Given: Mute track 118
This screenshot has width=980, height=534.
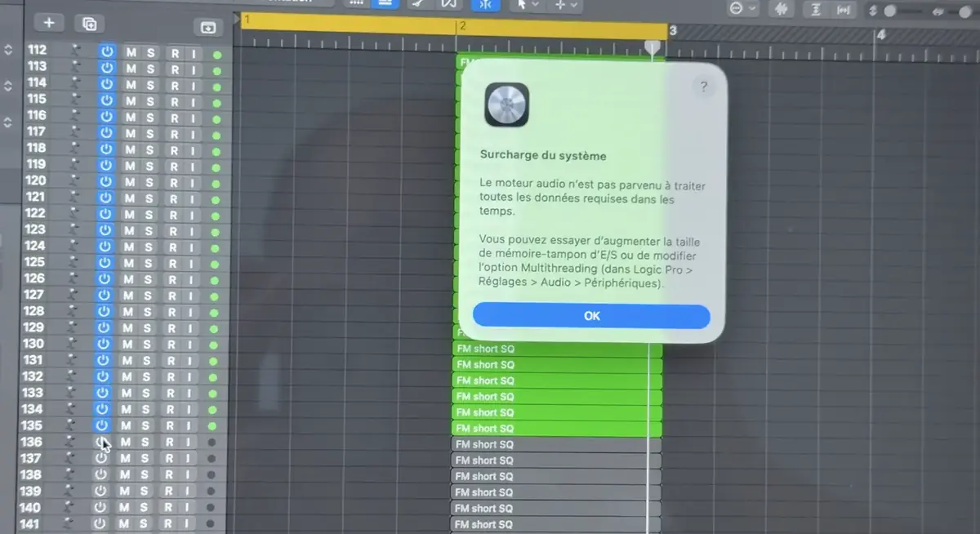Looking at the screenshot, I should coord(130,149).
